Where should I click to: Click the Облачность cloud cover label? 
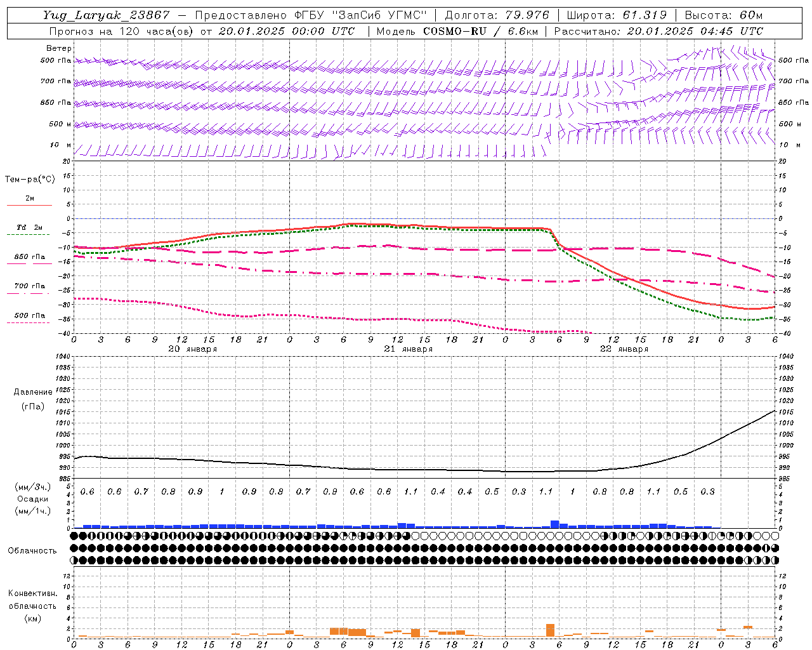32,550
